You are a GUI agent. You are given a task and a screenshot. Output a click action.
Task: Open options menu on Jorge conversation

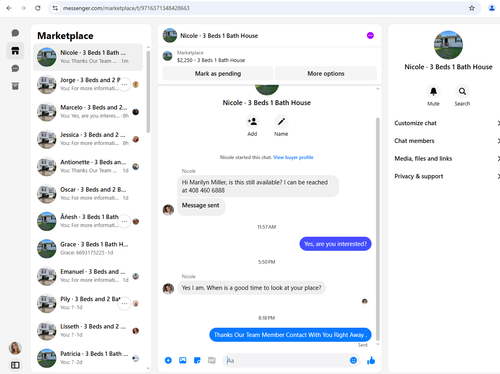click(124, 84)
